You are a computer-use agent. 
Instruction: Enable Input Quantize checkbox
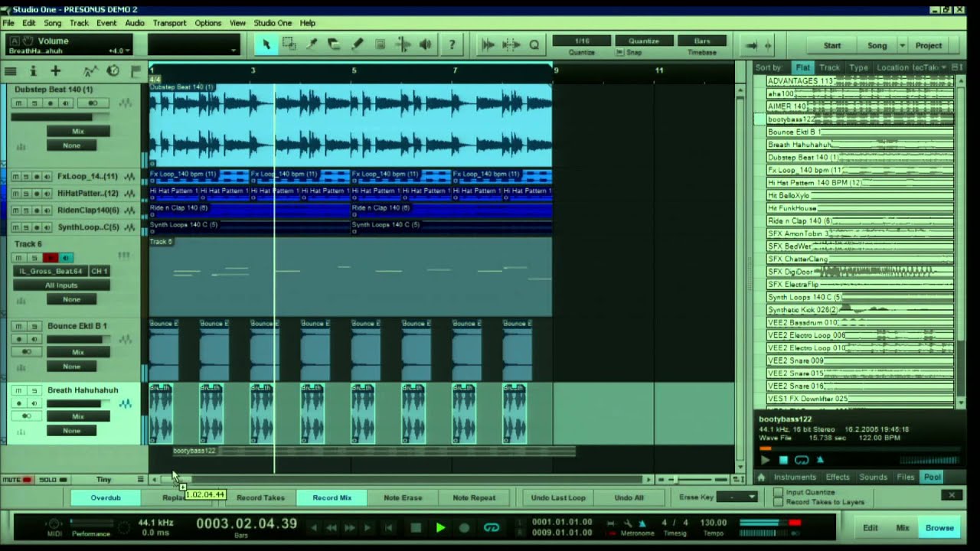pos(779,493)
